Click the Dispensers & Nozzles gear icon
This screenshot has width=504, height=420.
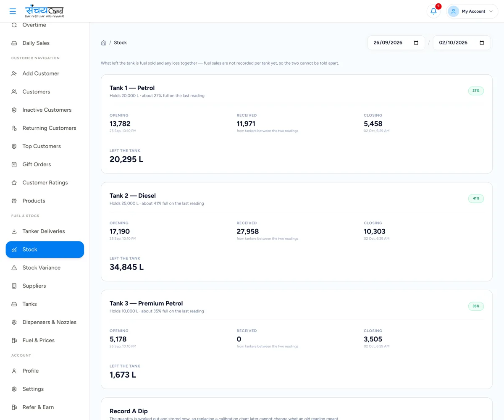click(14, 322)
